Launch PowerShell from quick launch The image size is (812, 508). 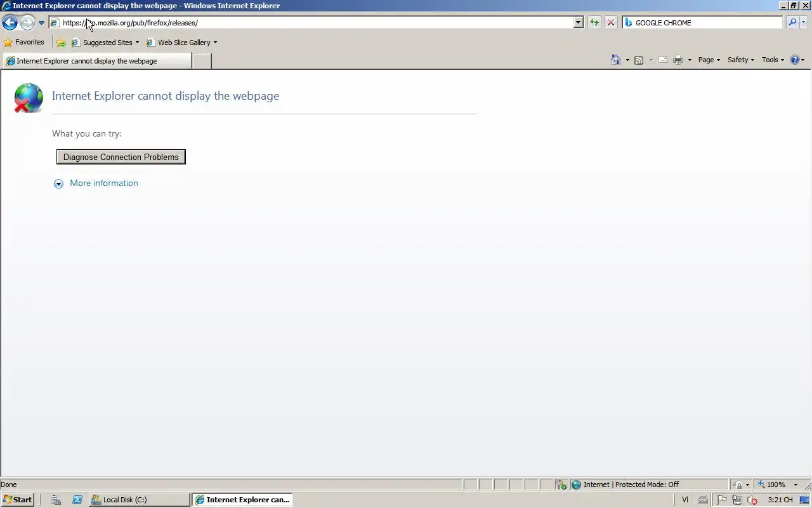click(77, 500)
